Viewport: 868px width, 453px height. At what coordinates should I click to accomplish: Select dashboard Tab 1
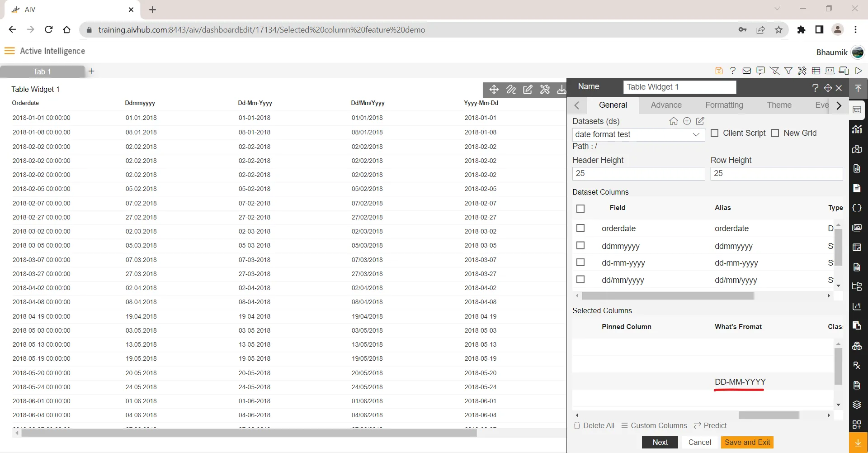(42, 72)
